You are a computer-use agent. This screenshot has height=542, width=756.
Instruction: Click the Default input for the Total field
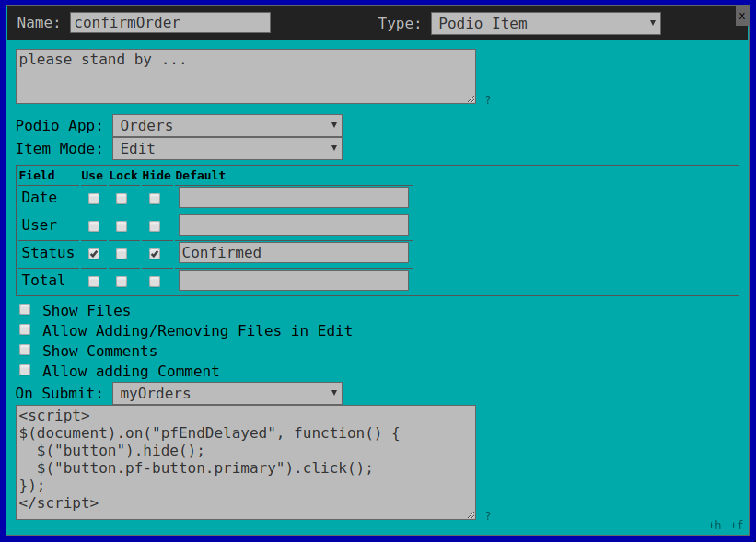click(294, 280)
